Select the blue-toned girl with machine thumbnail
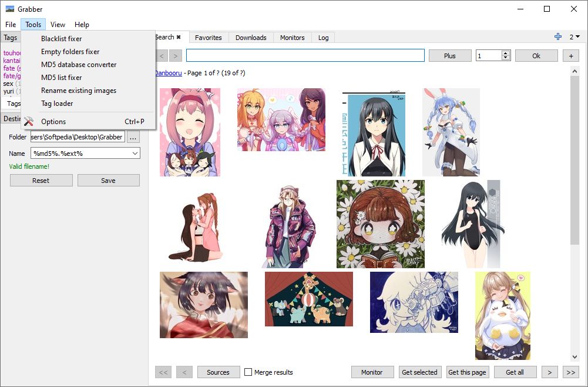This screenshot has height=387, width=588. (414, 302)
